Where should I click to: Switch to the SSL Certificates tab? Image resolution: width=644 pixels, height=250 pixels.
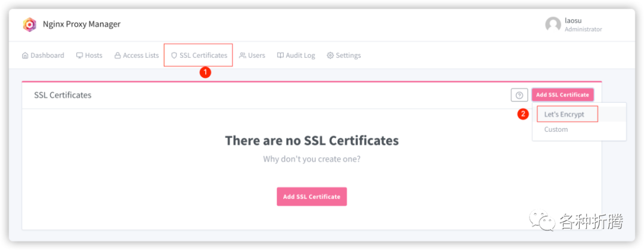pyautogui.click(x=199, y=55)
